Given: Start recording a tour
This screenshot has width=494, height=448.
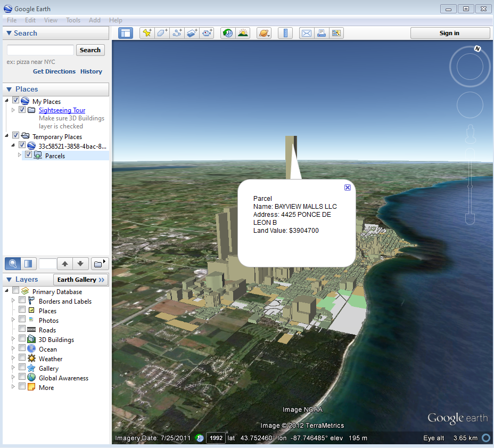Looking at the screenshot, I should coord(207,33).
